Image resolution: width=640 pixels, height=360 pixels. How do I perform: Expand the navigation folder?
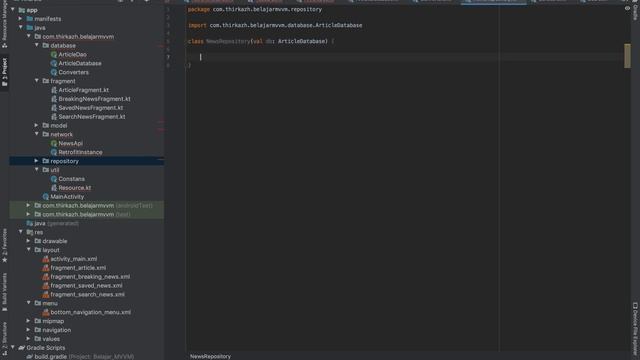tap(28, 330)
